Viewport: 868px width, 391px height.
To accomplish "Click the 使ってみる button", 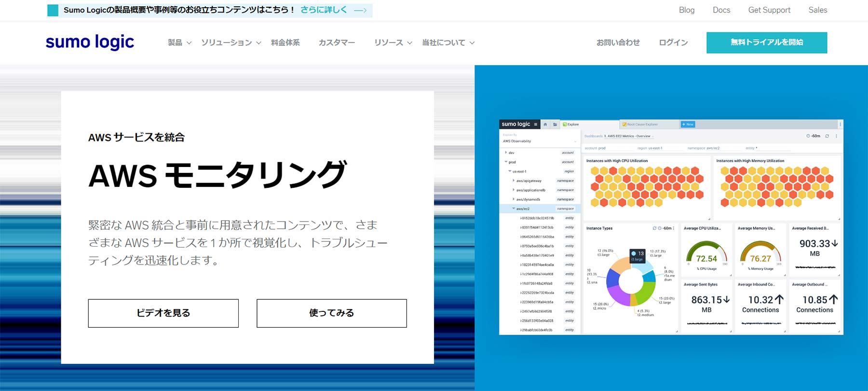I will point(332,313).
